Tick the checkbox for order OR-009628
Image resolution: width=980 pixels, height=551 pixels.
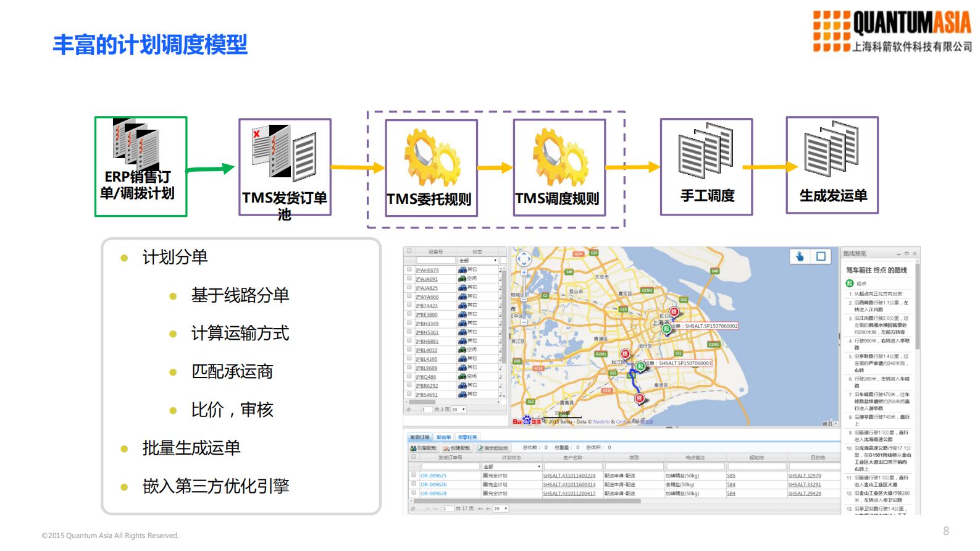click(x=414, y=493)
